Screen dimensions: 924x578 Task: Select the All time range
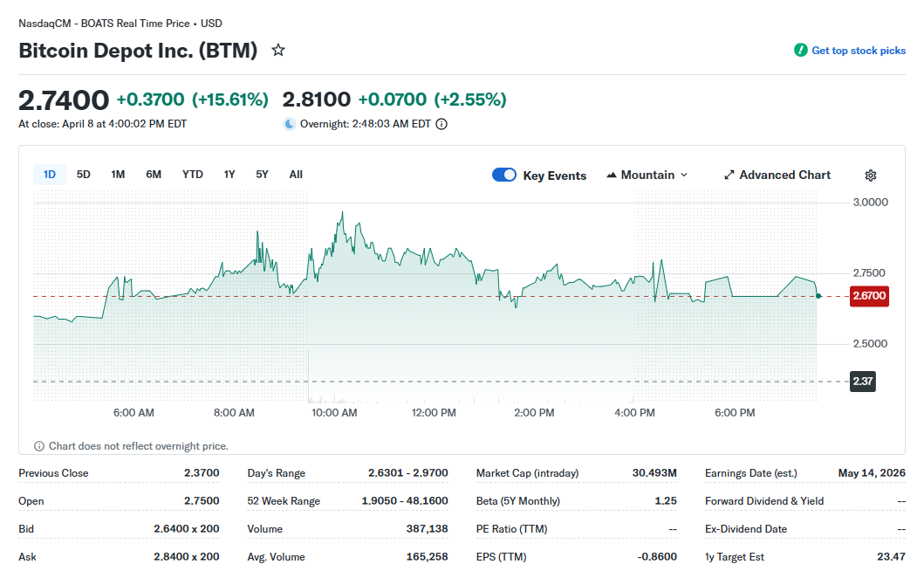pos(296,175)
